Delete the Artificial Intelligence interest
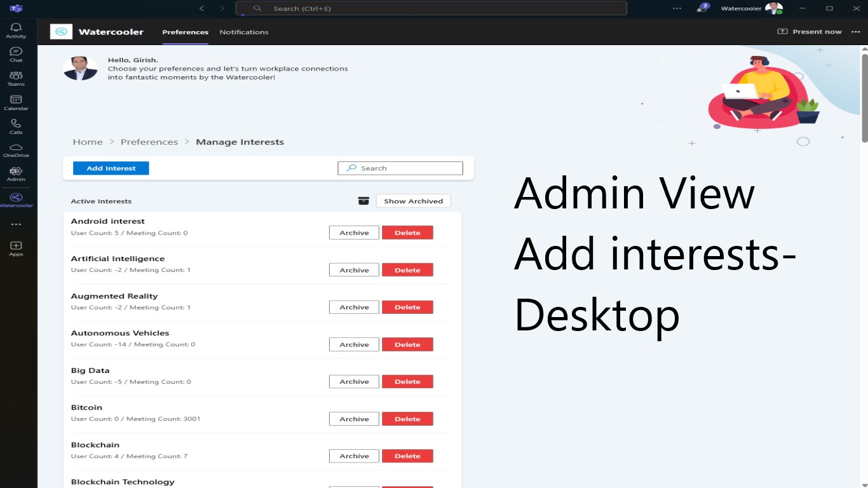 point(407,270)
